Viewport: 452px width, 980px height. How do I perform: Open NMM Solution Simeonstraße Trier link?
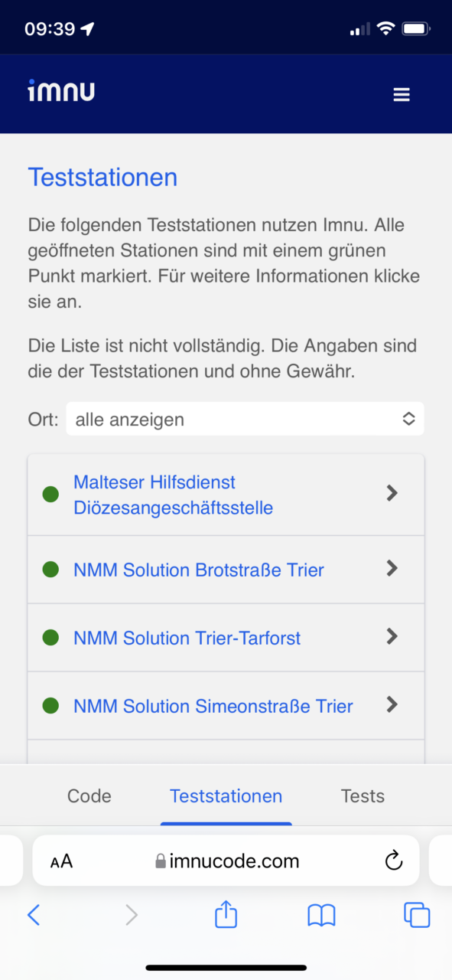tap(213, 706)
